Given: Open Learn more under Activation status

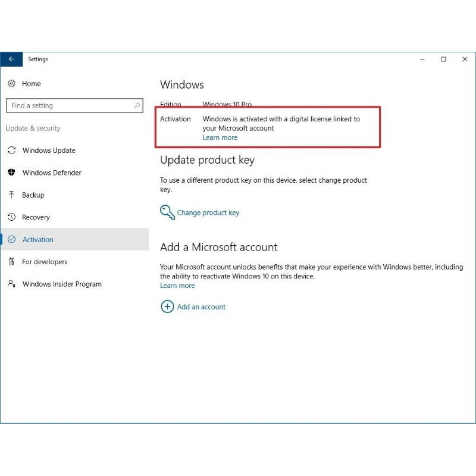Looking at the screenshot, I should (220, 137).
